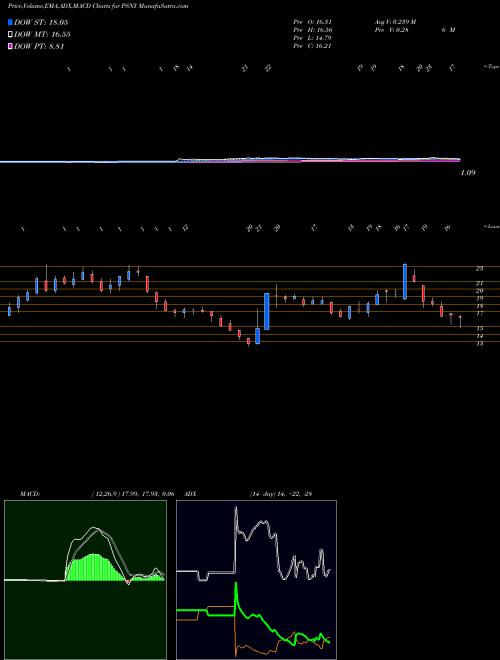Click the price axis label 23
The image size is (500, 660).
coord(479,268)
